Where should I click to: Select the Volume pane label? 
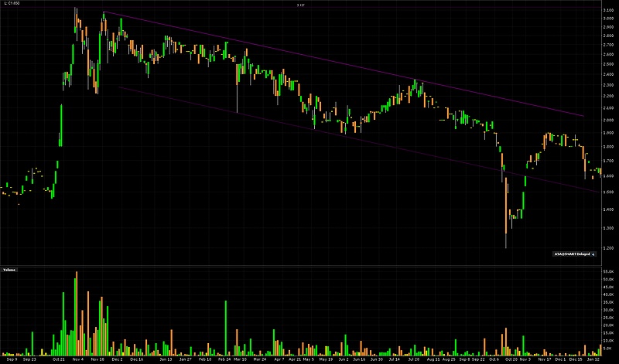[9, 270]
